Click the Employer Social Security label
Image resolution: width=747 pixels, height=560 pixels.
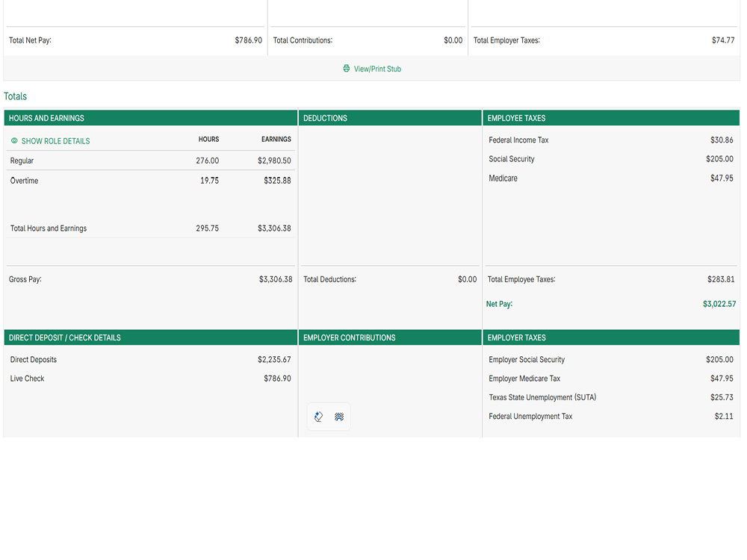[x=527, y=360]
